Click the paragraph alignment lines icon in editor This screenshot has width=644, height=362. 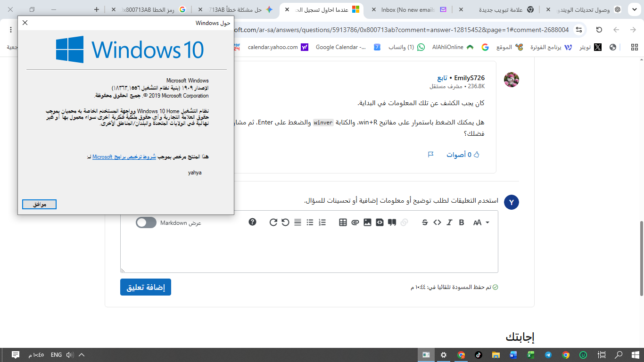tap(297, 222)
